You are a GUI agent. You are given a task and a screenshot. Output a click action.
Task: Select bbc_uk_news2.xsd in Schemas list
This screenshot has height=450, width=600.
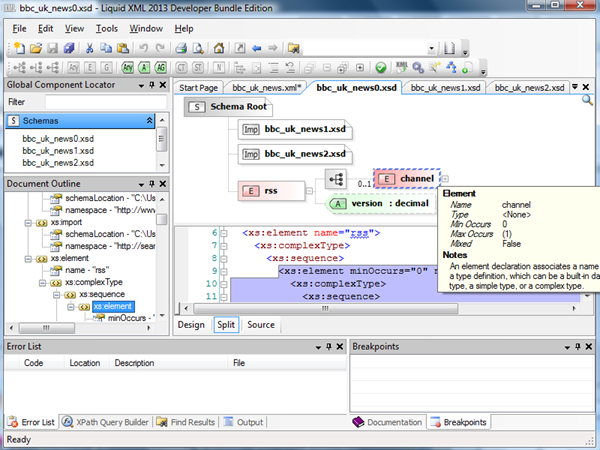click(x=58, y=163)
